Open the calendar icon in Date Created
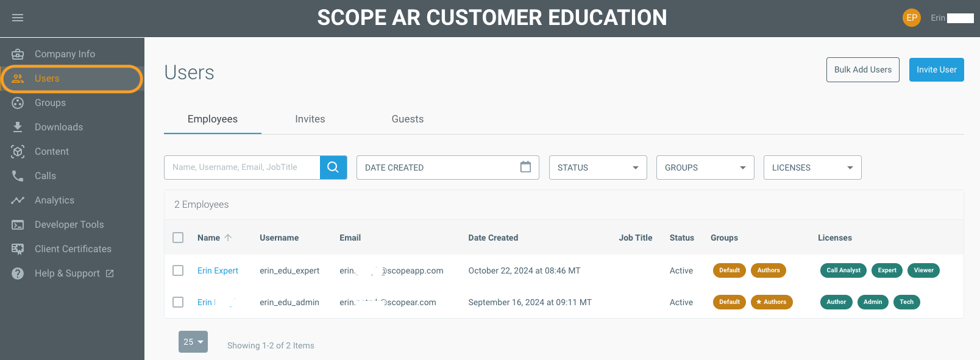Screen dimensions: 980x360 click(525, 167)
